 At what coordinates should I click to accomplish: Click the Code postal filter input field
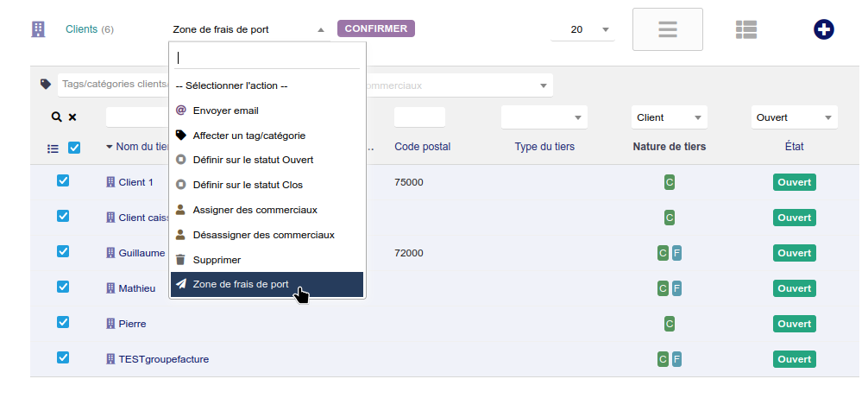tap(419, 117)
